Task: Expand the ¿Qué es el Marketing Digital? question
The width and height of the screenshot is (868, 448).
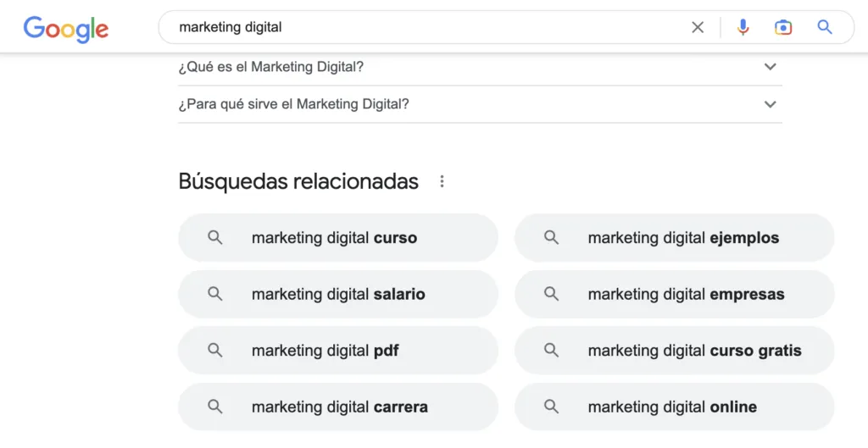Action: tap(480, 67)
